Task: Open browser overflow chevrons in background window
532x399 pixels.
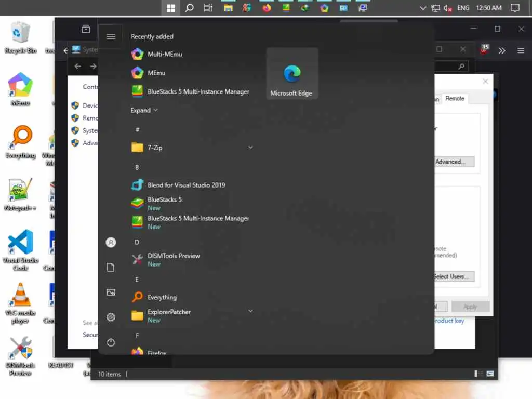Action: tap(502, 50)
